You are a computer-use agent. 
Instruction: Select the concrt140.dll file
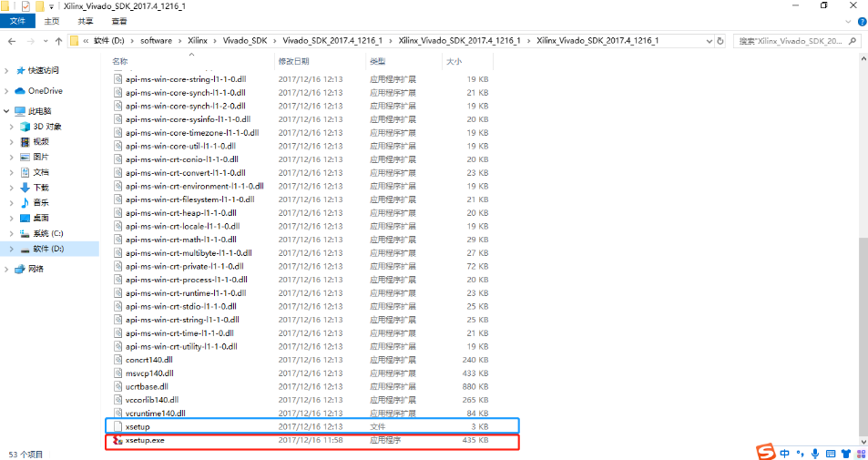pos(148,360)
